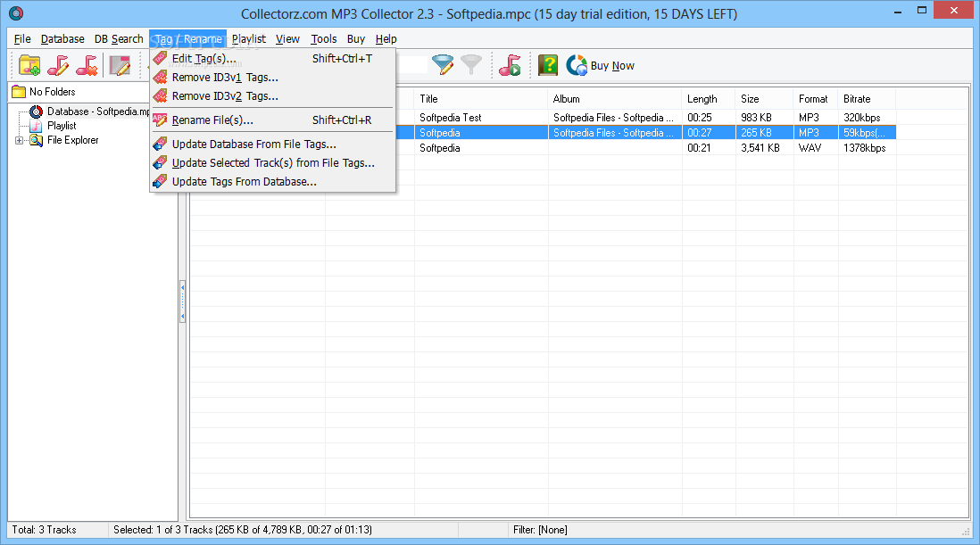Viewport: 980px width, 545px height.
Task: Select the Database - Softpedia tree item
Action: pyautogui.click(x=98, y=111)
